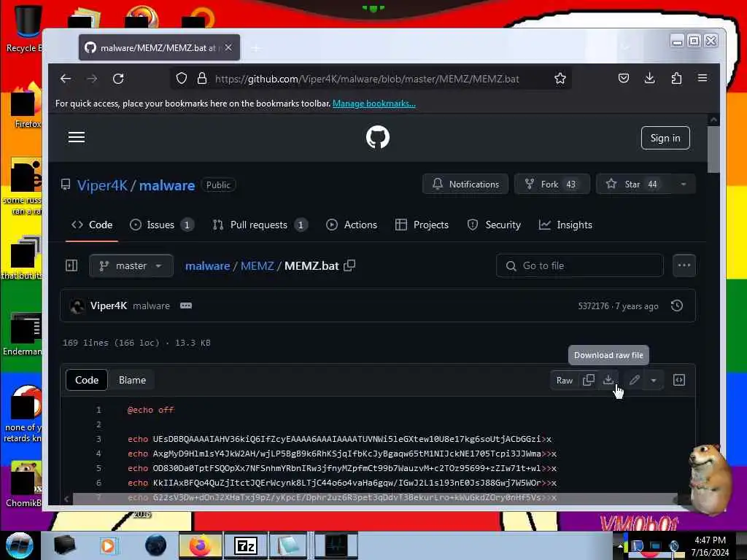Open the Code repository tab
This screenshot has height=560, width=747.
click(92, 225)
